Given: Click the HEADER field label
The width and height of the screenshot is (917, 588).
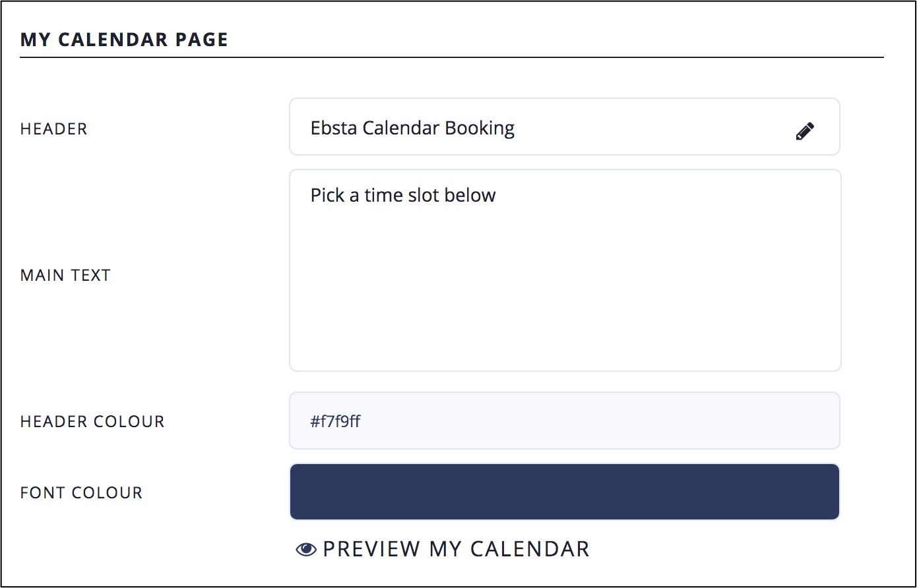Looking at the screenshot, I should tap(53, 129).
